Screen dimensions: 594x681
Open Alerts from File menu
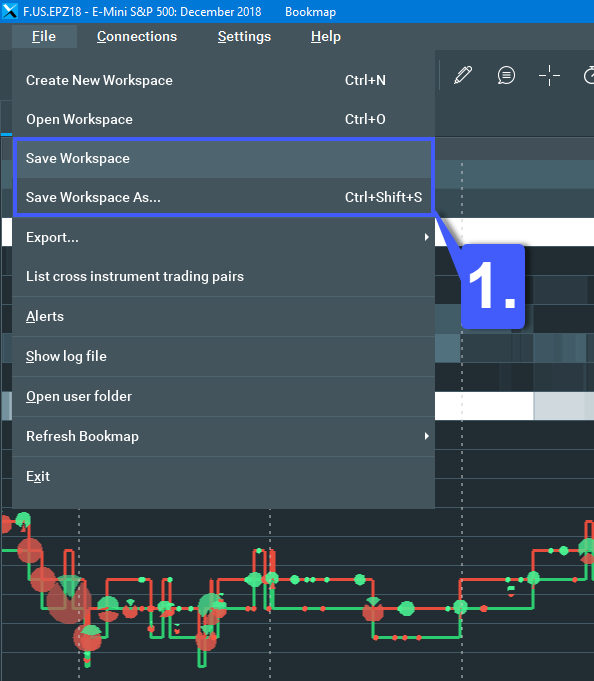(x=224, y=317)
